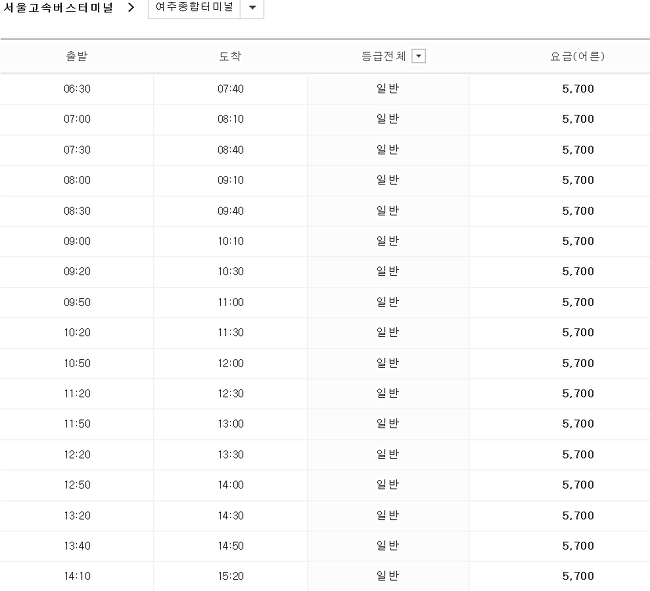Screen dimensions: 650x591
Task: Click the 5,700 fare in 06:30 row
Action: tap(578, 89)
